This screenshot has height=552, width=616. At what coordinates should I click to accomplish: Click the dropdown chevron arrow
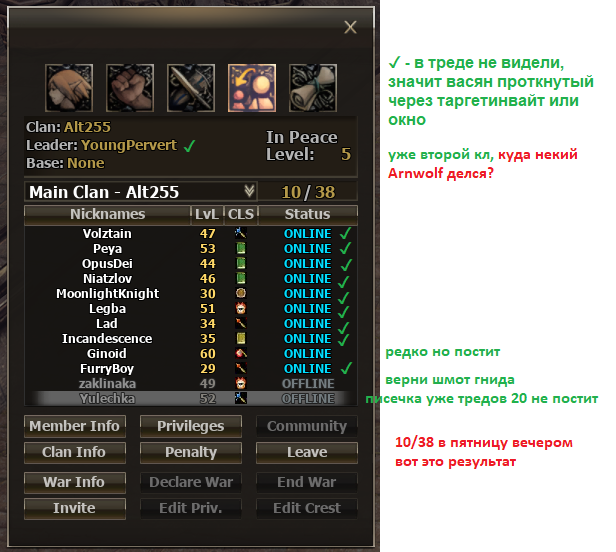(249, 191)
